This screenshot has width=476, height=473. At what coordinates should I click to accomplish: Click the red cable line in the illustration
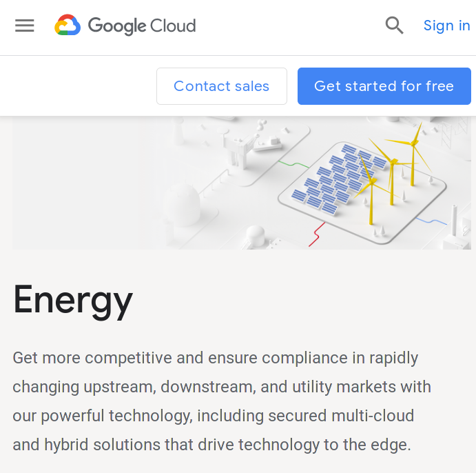click(317, 235)
